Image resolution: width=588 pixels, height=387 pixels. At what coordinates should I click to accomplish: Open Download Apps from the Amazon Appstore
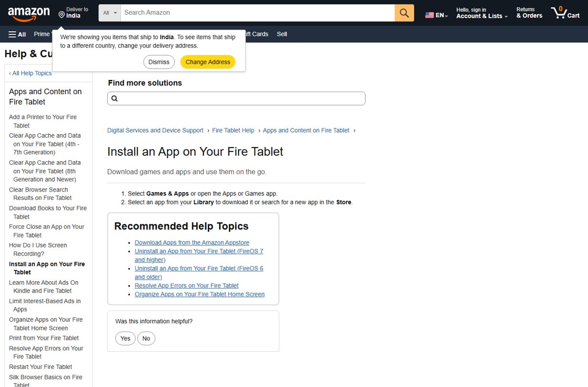(192, 242)
